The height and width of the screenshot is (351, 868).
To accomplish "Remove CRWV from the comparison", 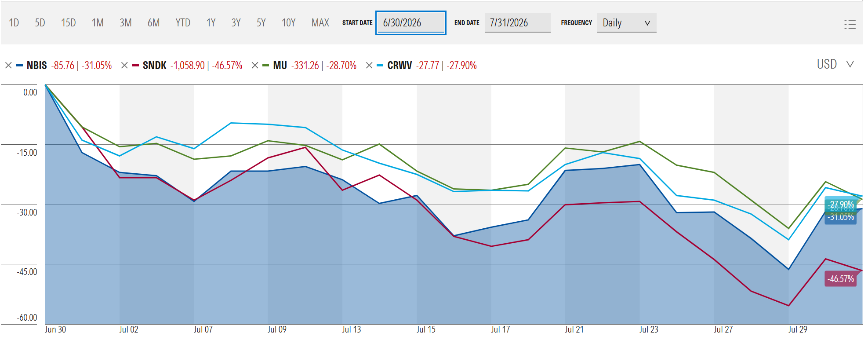I will click(x=369, y=66).
